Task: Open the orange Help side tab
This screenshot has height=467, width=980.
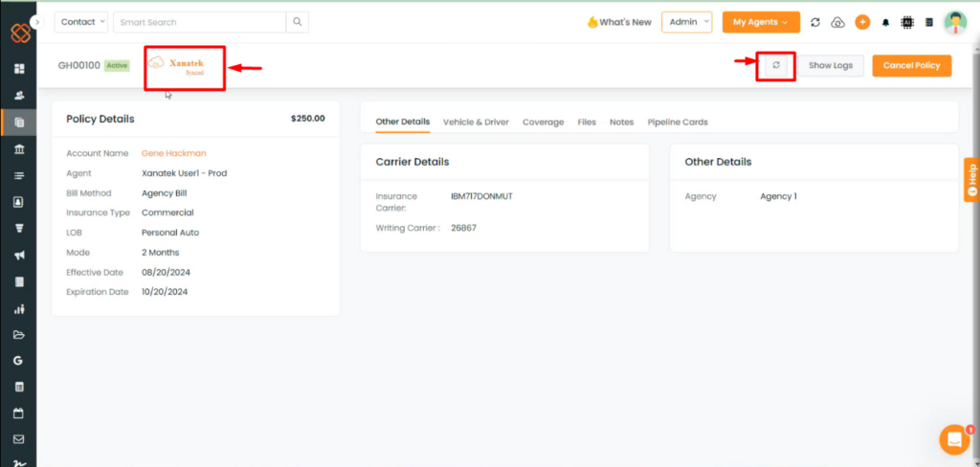Action: [x=972, y=179]
